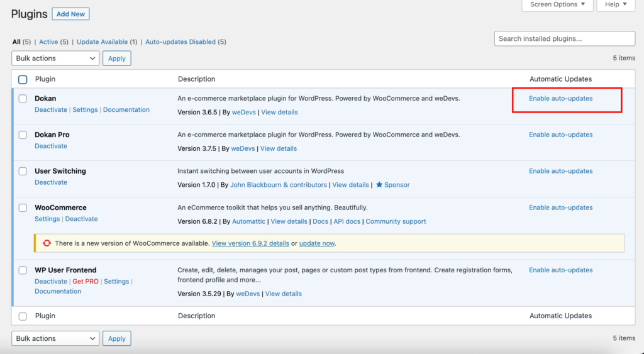Screen dimensions: 644x354
Task: Enable auto-updates for User Switching
Action: tap(560, 171)
